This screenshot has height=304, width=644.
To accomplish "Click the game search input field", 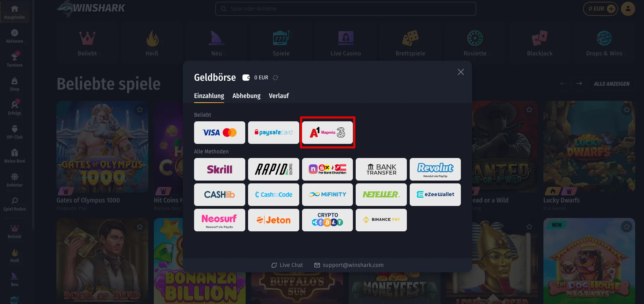I will click(x=346, y=9).
